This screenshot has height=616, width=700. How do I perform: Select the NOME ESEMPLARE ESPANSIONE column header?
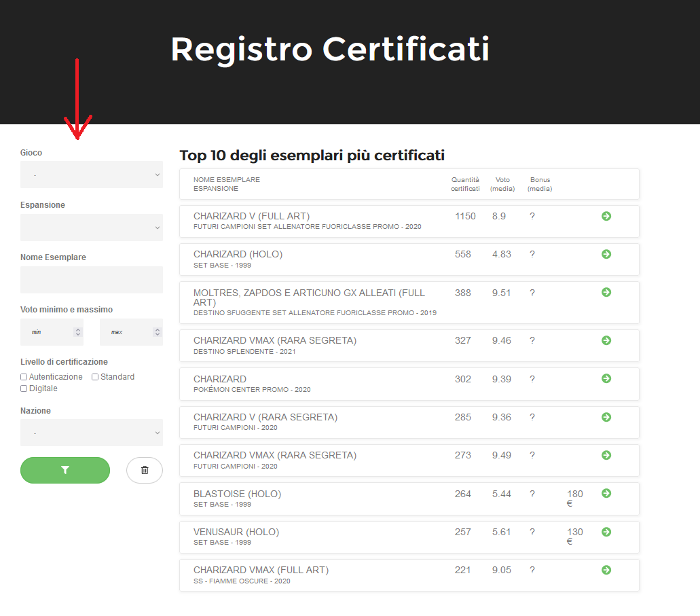[226, 184]
